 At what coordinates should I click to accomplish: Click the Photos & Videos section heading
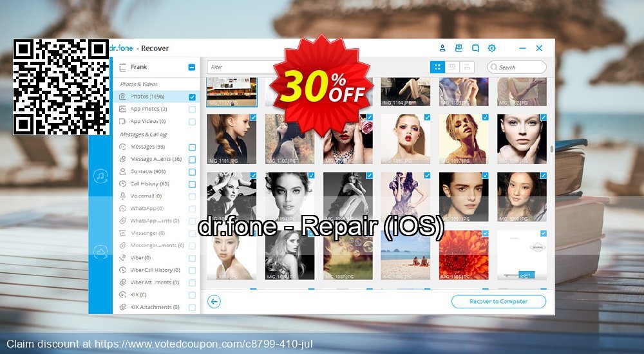139,84
